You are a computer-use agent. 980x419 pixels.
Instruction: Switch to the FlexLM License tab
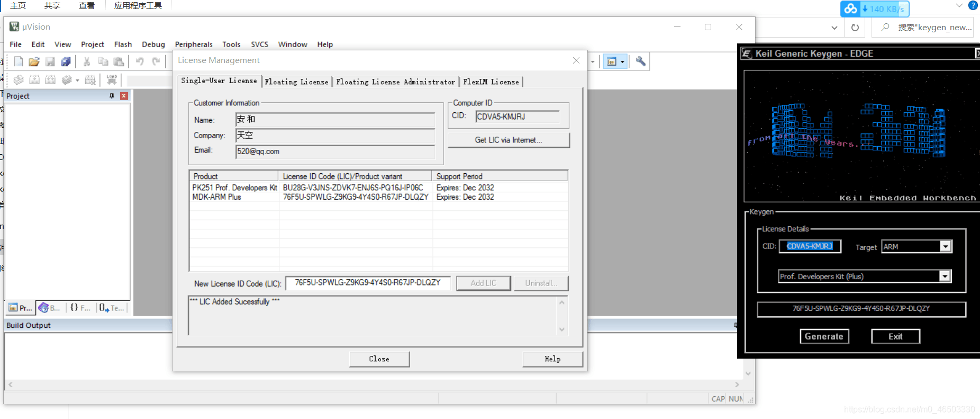(491, 82)
